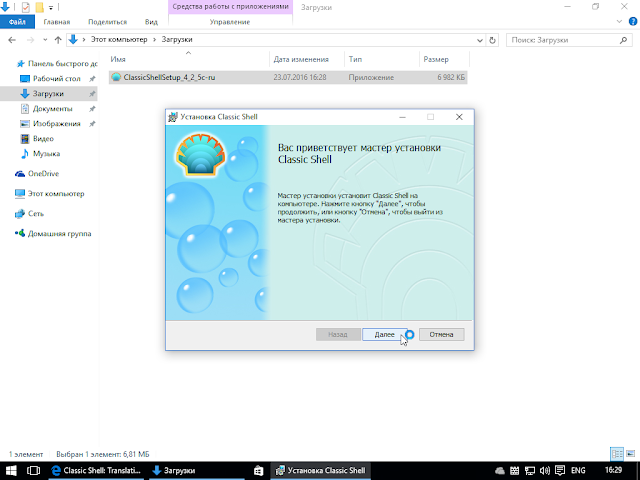
Task: Click Этот компьютер in address bar
Action: pos(119,40)
